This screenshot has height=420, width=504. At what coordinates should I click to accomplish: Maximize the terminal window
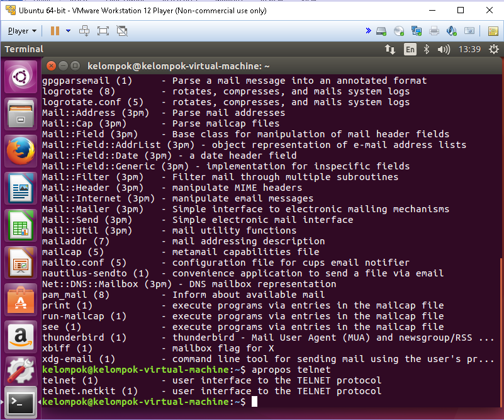(76, 66)
